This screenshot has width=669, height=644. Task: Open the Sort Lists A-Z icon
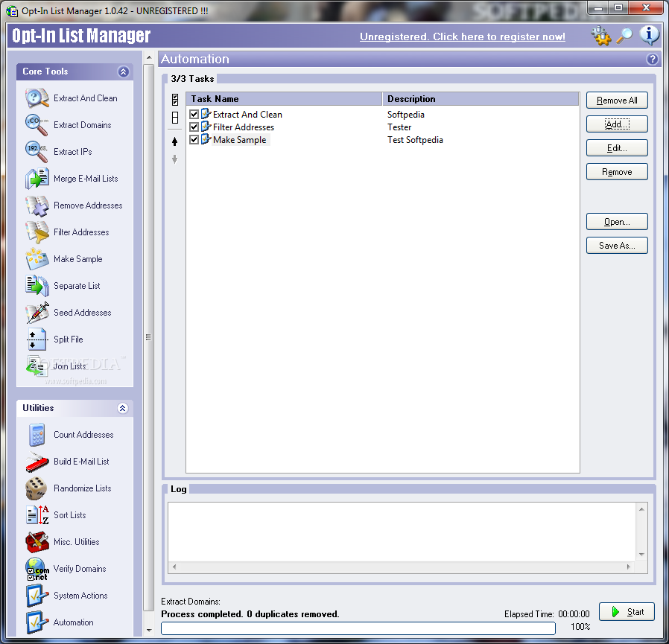(x=37, y=515)
